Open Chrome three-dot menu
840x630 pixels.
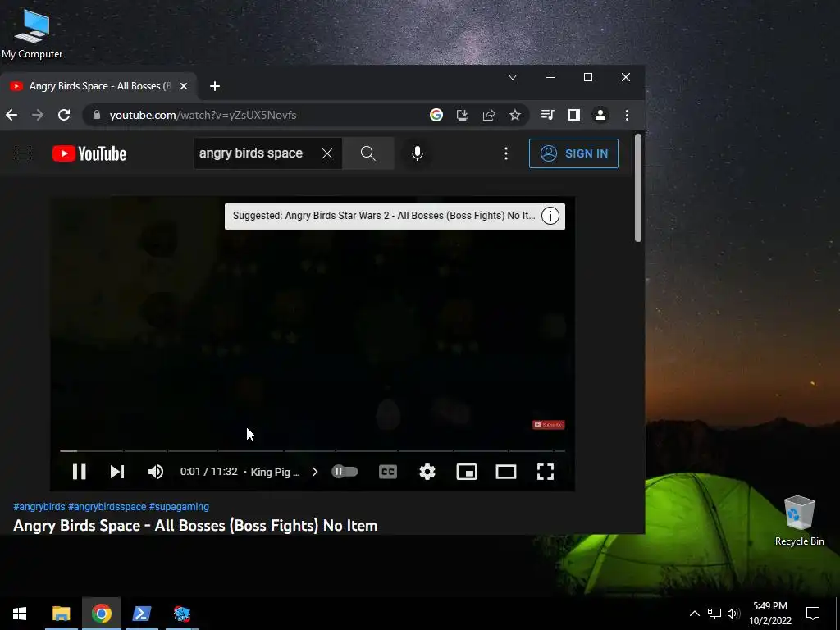627,115
